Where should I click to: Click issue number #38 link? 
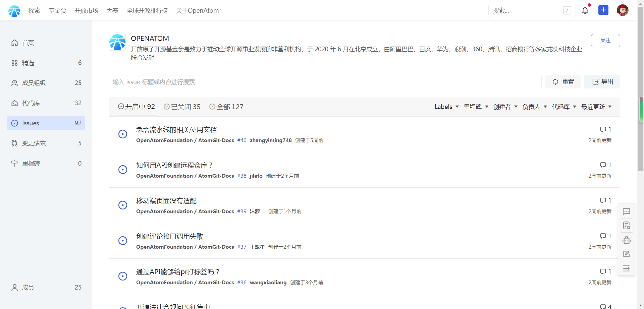coord(242,176)
